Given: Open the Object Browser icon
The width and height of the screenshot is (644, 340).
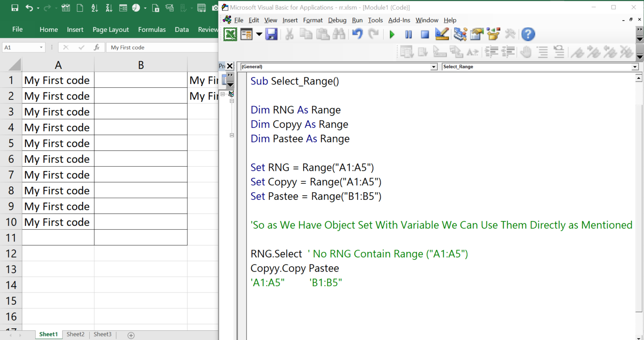Looking at the screenshot, I should tap(493, 34).
